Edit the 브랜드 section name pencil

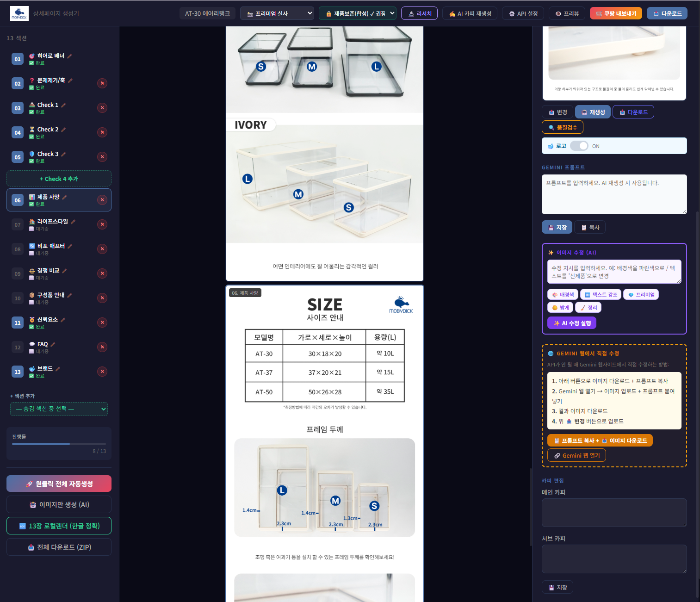57,369
